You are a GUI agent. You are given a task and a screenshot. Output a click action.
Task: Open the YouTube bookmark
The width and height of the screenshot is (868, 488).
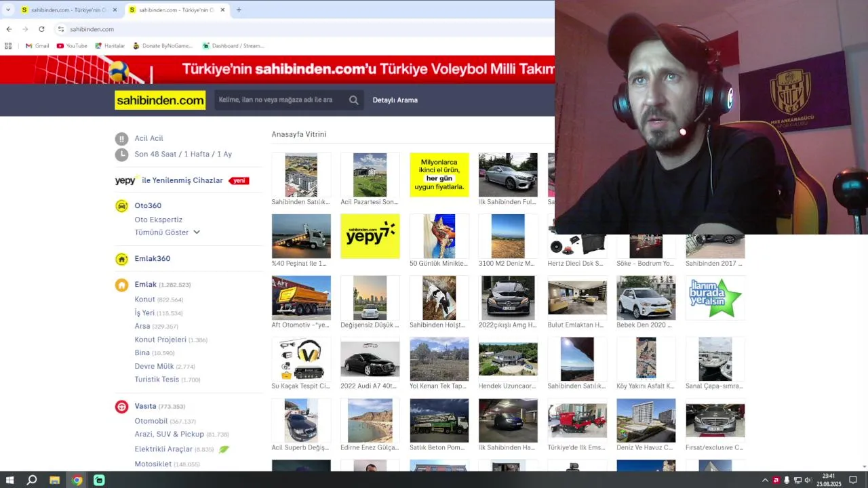pos(72,46)
